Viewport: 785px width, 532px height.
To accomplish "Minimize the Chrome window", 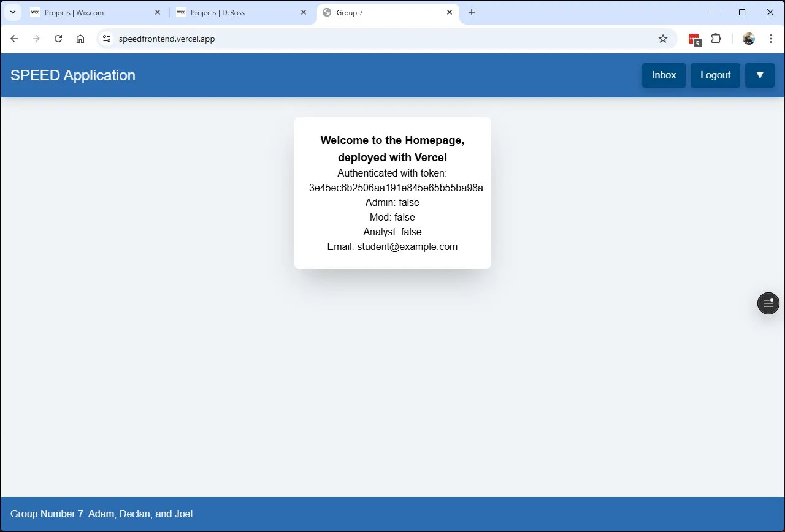I will coord(714,12).
